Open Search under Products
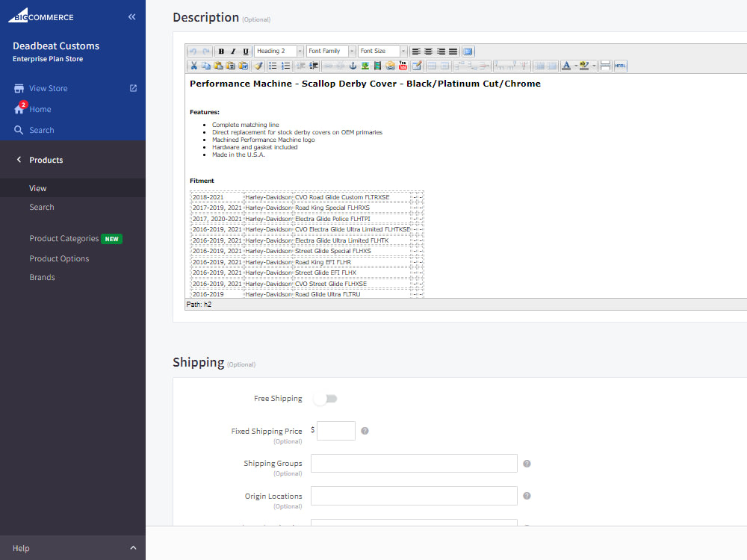Viewport: 747px width, 560px height. pyautogui.click(x=41, y=207)
